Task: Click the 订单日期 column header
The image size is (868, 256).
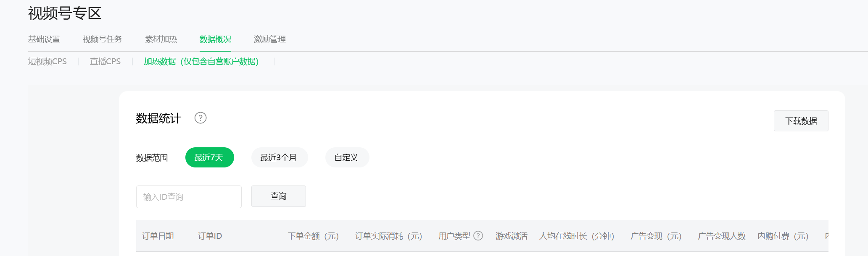Action: [158, 236]
